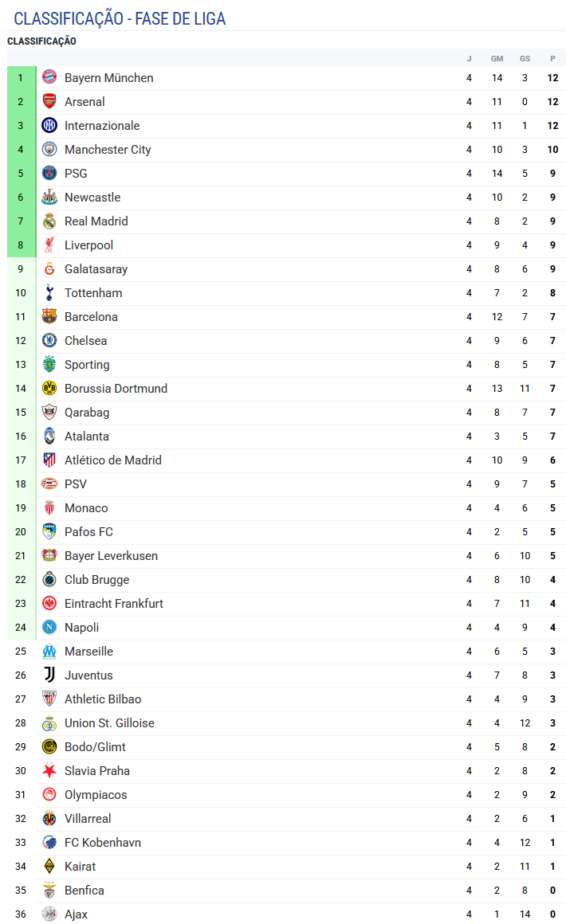Image resolution: width=566 pixels, height=924 pixels.
Task: Click the Barcelona club crest
Action: pyautogui.click(x=49, y=317)
